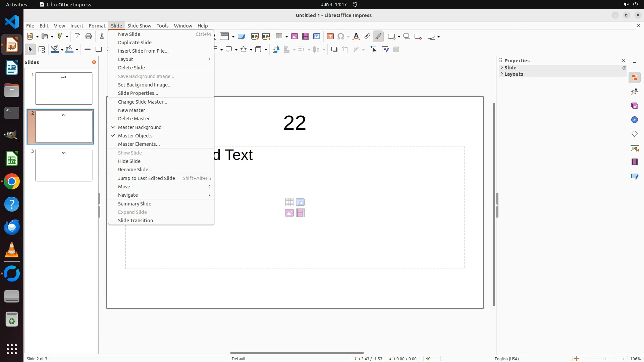The height and width of the screenshot is (362, 644).
Task: Toggle the Shadow icon in drawing toolbar
Action: click(334, 50)
